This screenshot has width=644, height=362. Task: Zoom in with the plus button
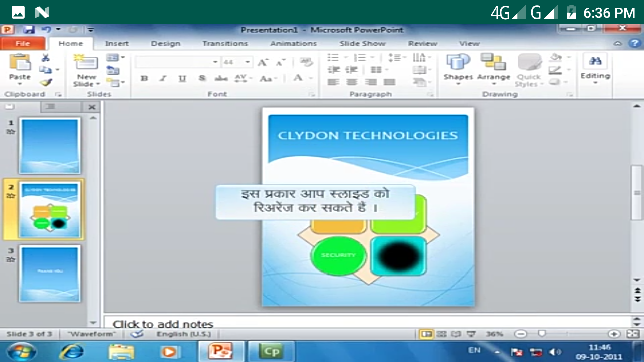click(x=614, y=334)
